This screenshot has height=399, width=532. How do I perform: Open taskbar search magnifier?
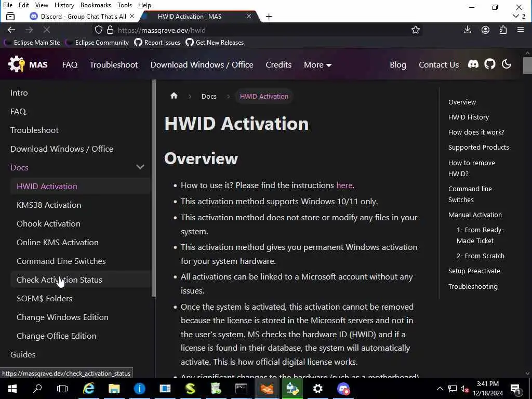pos(37,389)
